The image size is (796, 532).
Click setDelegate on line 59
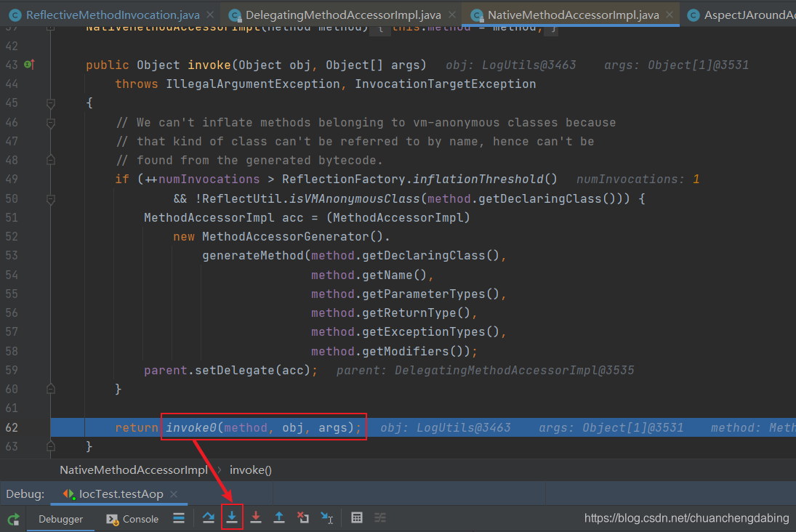click(235, 370)
